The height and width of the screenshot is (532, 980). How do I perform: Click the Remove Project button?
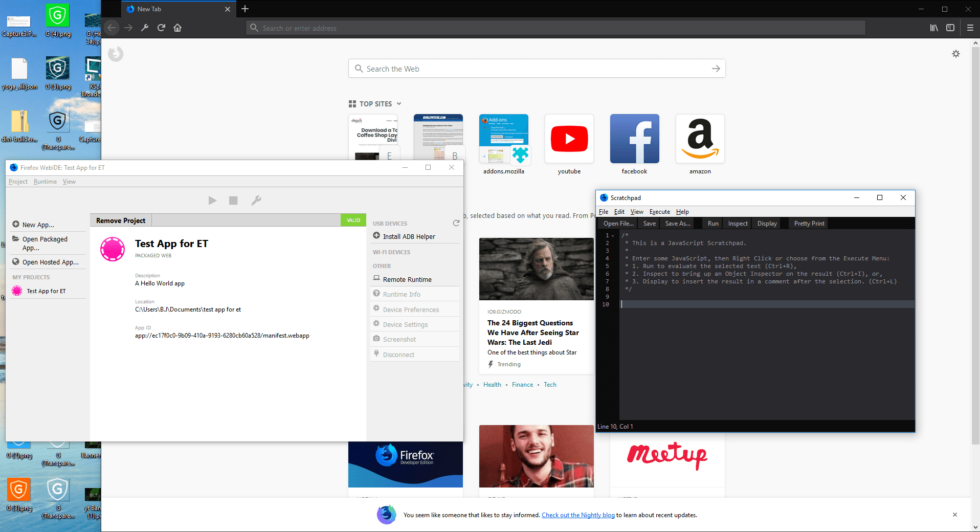click(x=121, y=220)
